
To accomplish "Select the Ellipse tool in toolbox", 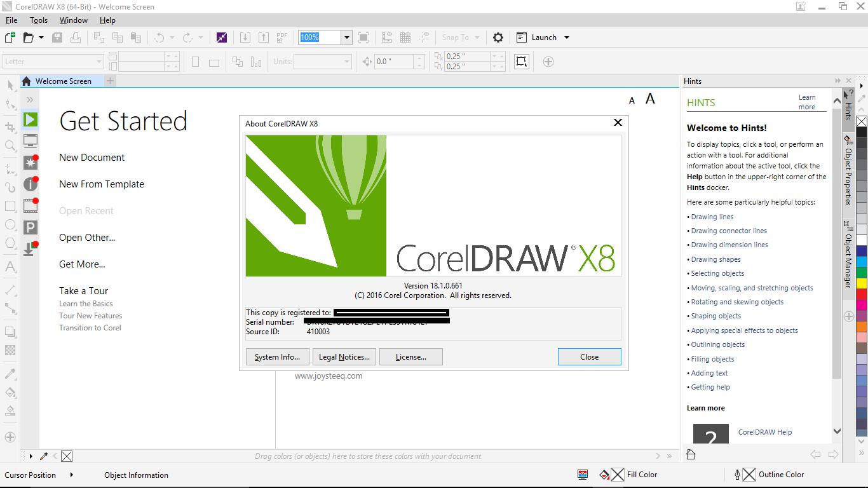I will pos(10,224).
